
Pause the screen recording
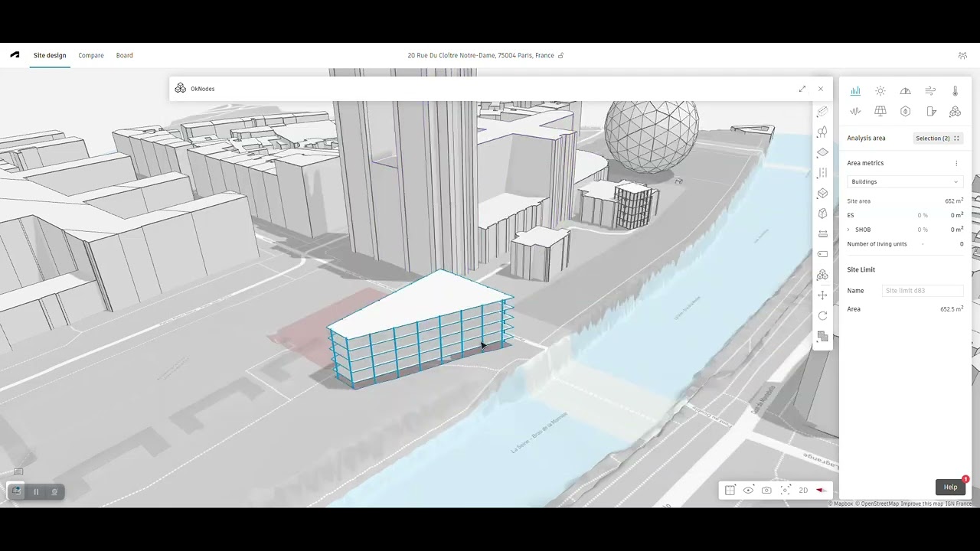36,492
